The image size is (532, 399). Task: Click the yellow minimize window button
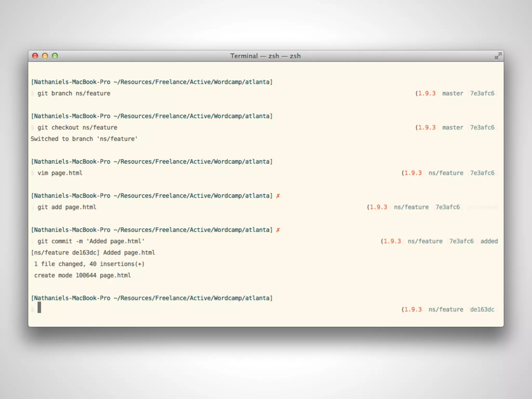(x=45, y=56)
